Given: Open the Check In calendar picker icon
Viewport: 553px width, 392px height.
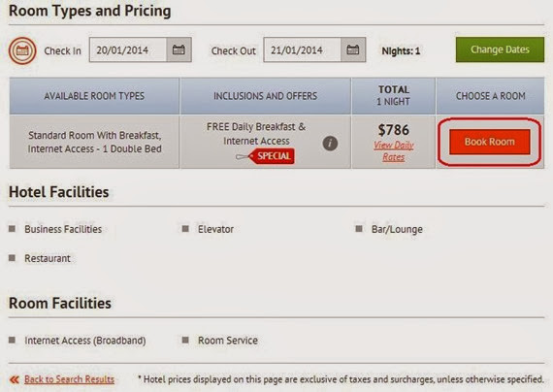Looking at the screenshot, I should [179, 49].
